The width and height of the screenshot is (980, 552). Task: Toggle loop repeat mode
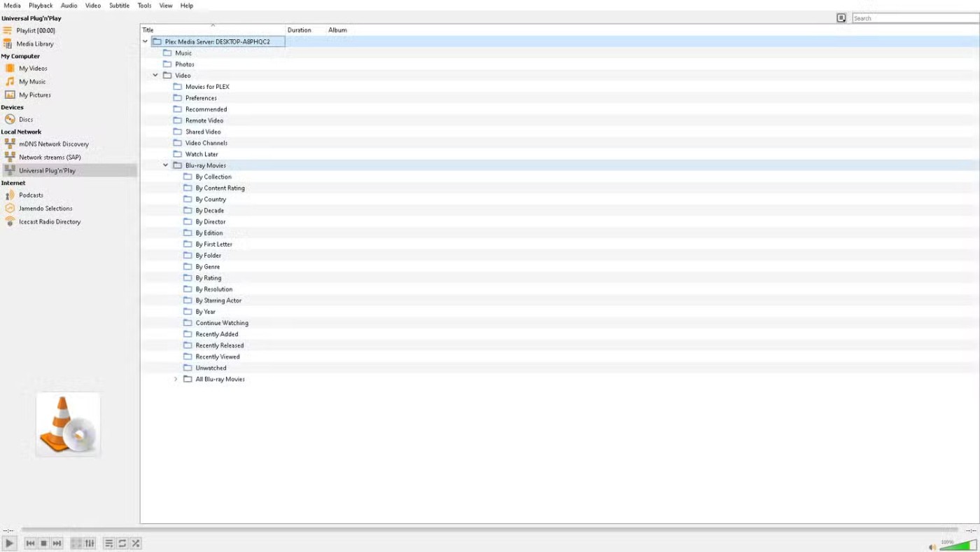click(x=122, y=544)
